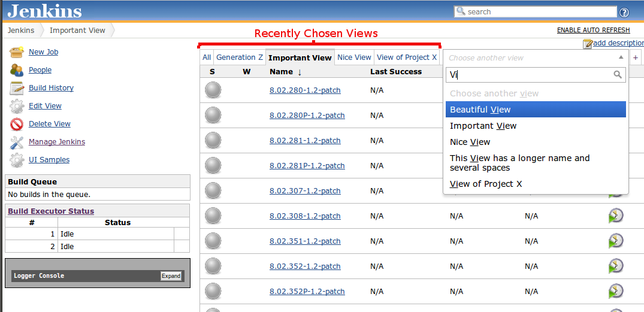The width and height of the screenshot is (644, 312).
Task: Sort by the S status column header
Action: [x=212, y=72]
